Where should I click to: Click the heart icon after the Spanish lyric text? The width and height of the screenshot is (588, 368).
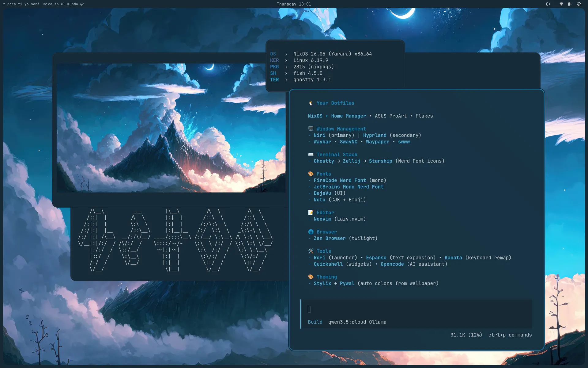tap(82, 4)
